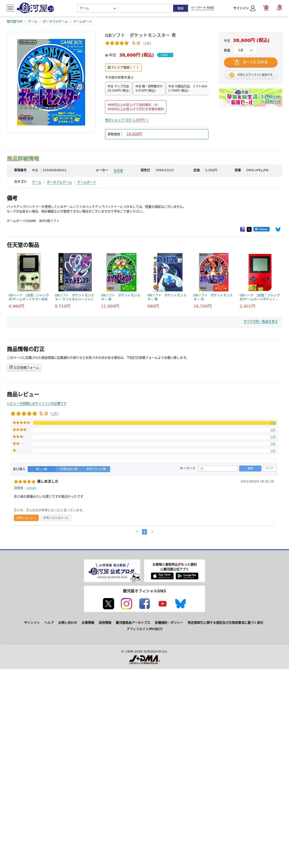Share via the Bluesky butterfly icon near remarks
The height and width of the screenshot is (868, 289).
pos(278,229)
